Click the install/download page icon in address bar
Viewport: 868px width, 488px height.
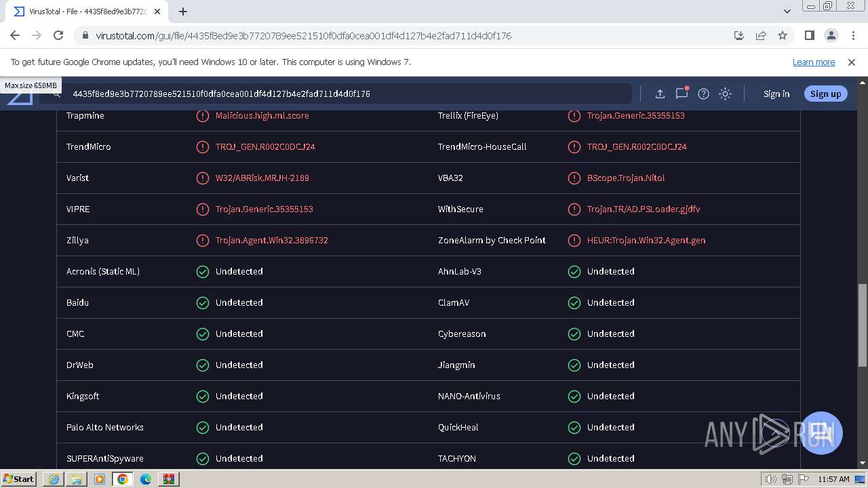(739, 35)
